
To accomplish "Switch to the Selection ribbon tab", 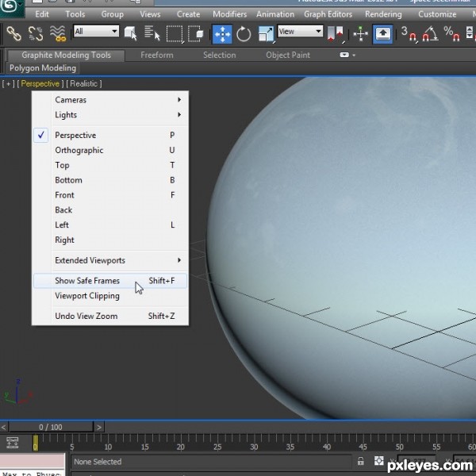I will 219,55.
